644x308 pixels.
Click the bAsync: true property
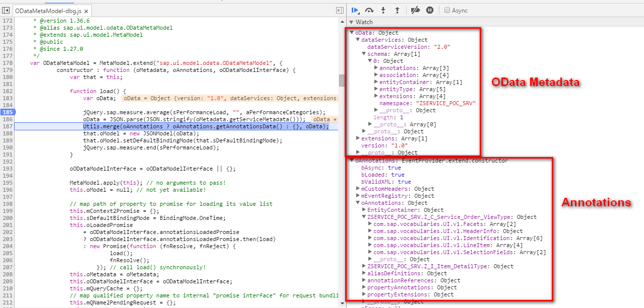[x=381, y=168]
